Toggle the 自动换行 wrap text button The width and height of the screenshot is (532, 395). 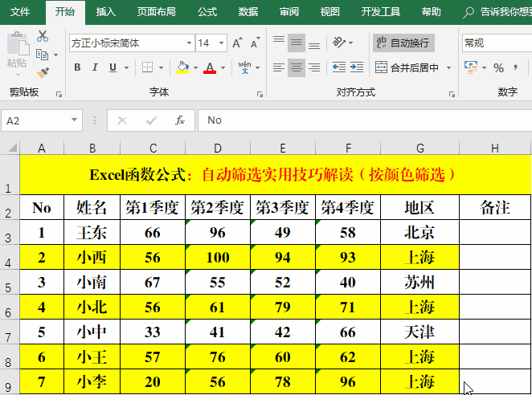[x=403, y=43]
